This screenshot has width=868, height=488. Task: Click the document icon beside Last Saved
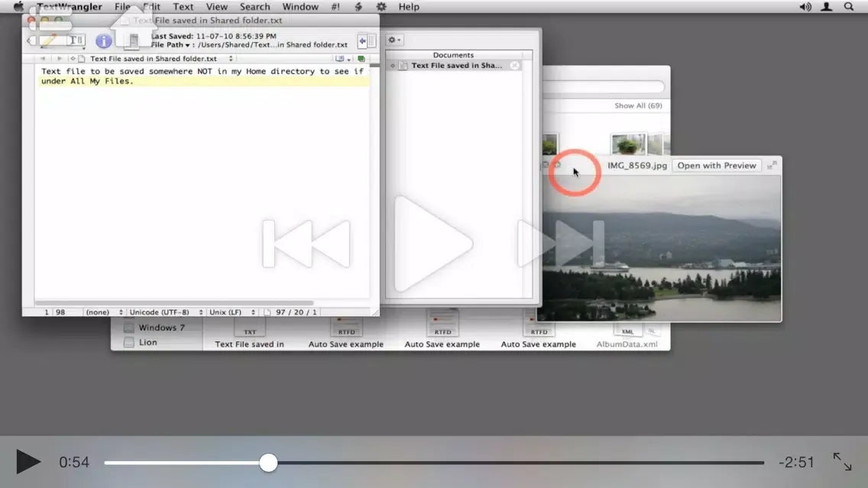point(134,40)
